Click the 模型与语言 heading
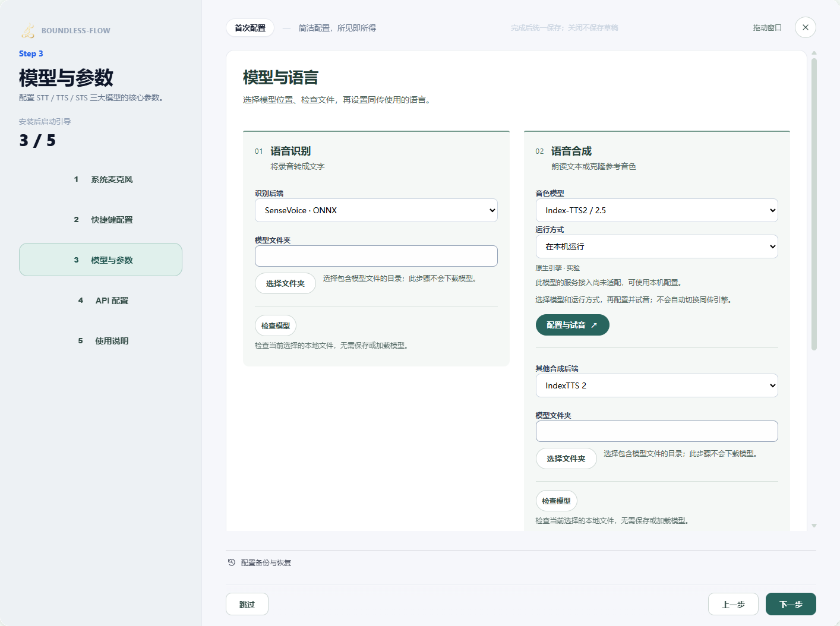Image resolution: width=840 pixels, height=626 pixels. [280, 78]
